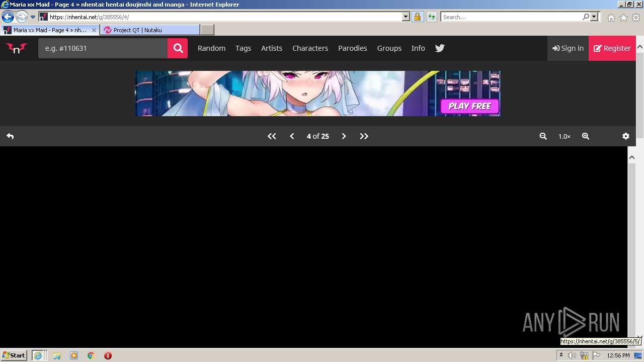Open the Favorites star icon
The width and height of the screenshot is (644, 362).
[623, 18]
